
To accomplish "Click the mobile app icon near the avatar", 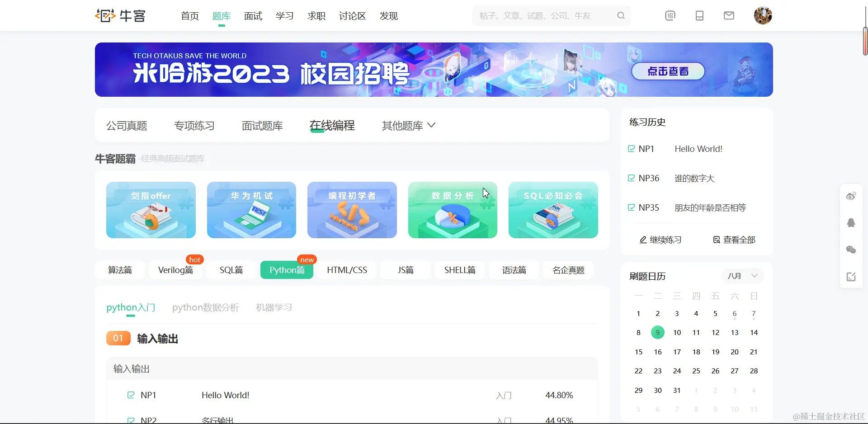I will pos(699,15).
